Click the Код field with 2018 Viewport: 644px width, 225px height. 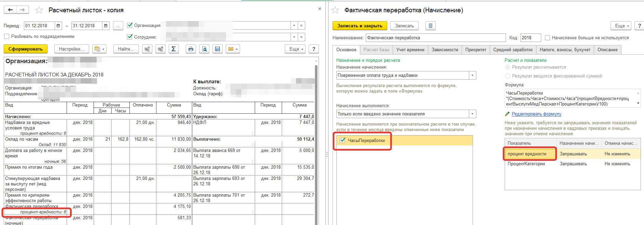(531, 38)
